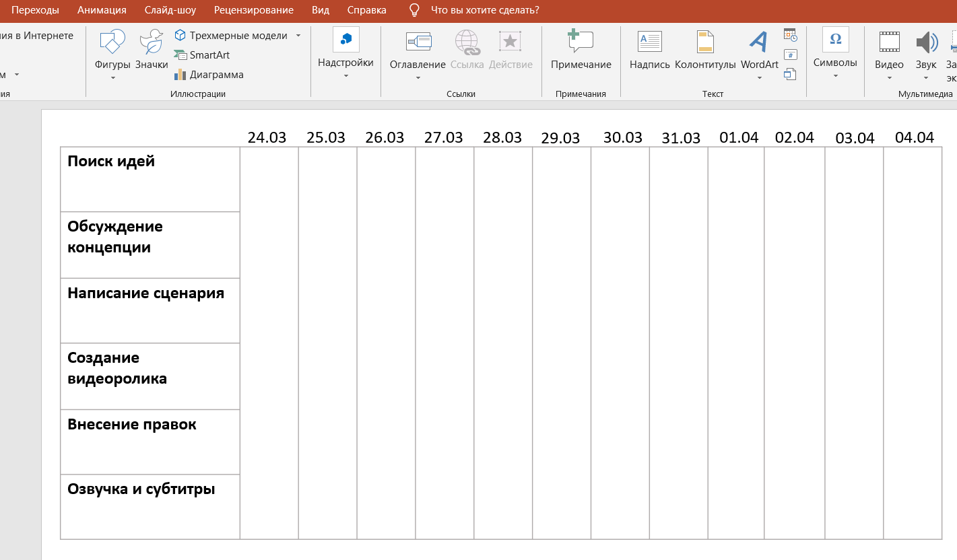Image resolution: width=957 pixels, height=560 pixels.
Task: Expand the Фигуры dropdown arrow
Action: (112, 78)
